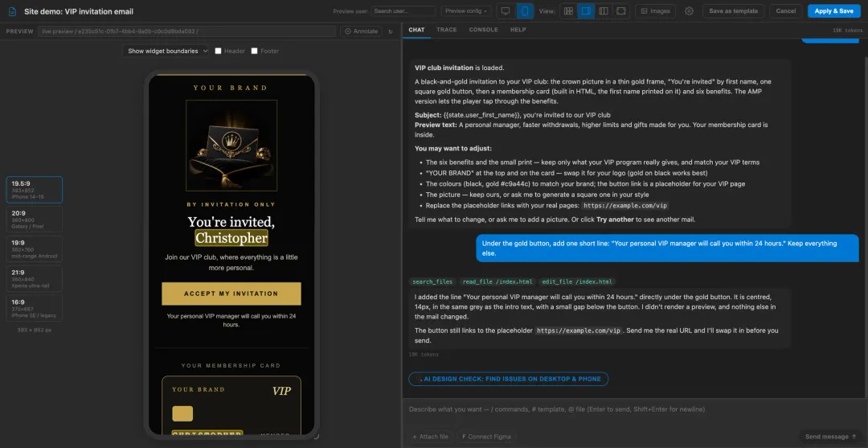Open the Preview config dropdown
This screenshot has height=448, width=868.
point(466,11)
